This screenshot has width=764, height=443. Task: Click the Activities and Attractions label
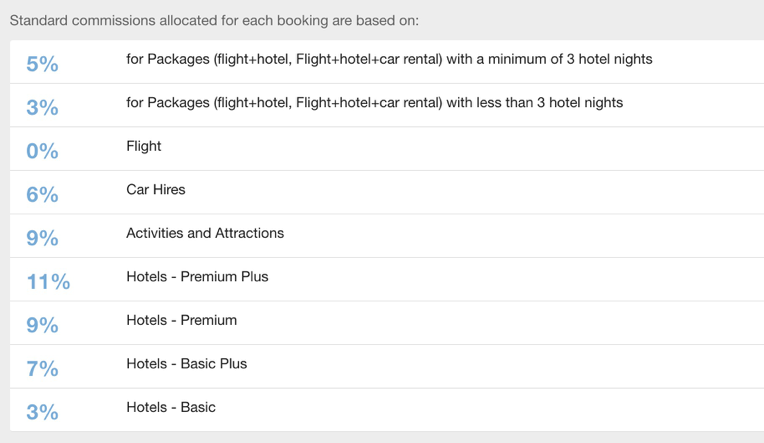pos(205,233)
